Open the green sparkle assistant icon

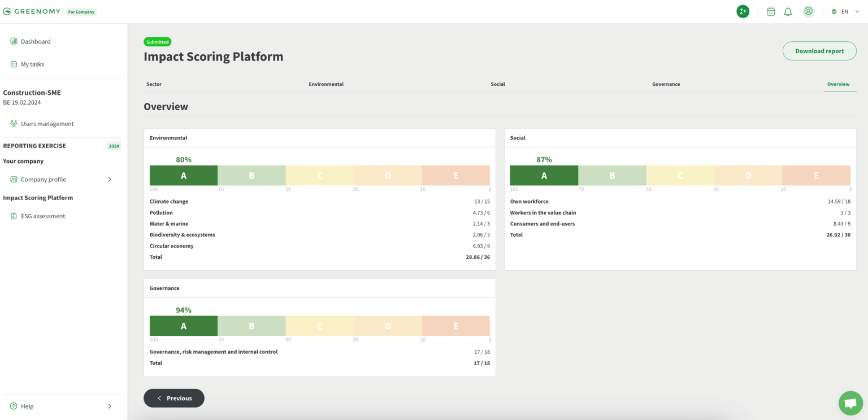click(x=743, y=11)
